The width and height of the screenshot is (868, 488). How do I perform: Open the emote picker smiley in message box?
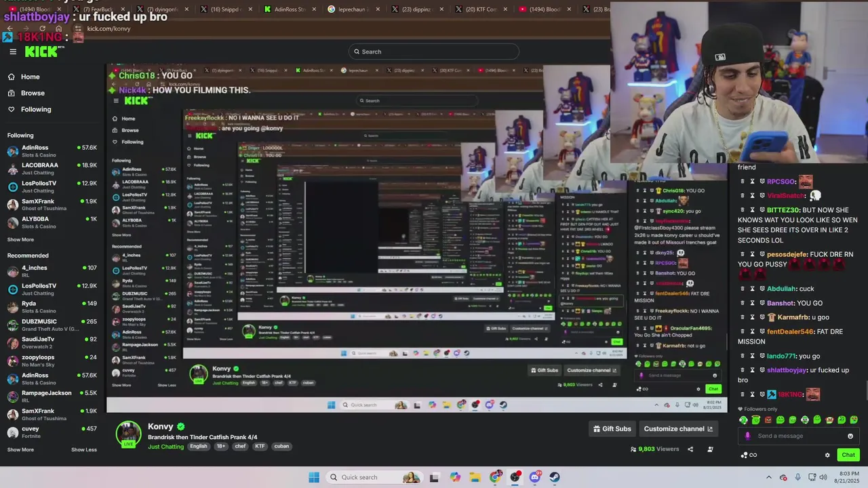[850, 436]
